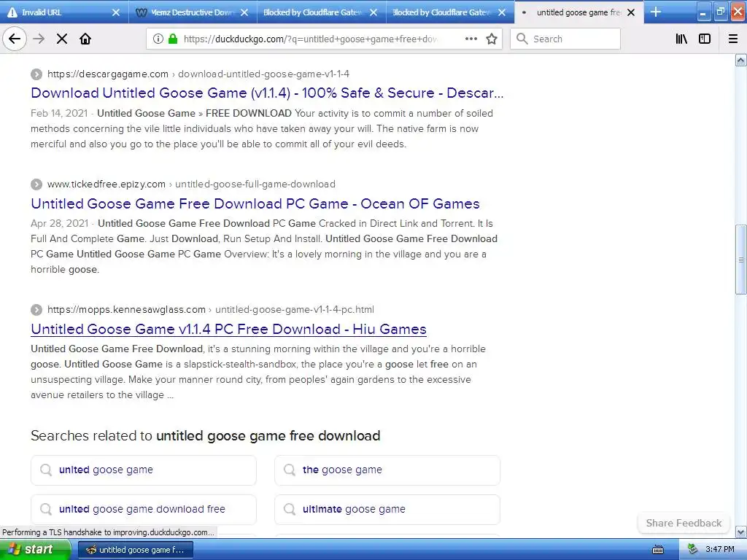747x560 pixels.
Task: Click the vertical scrollbar thumb
Action: click(741, 260)
